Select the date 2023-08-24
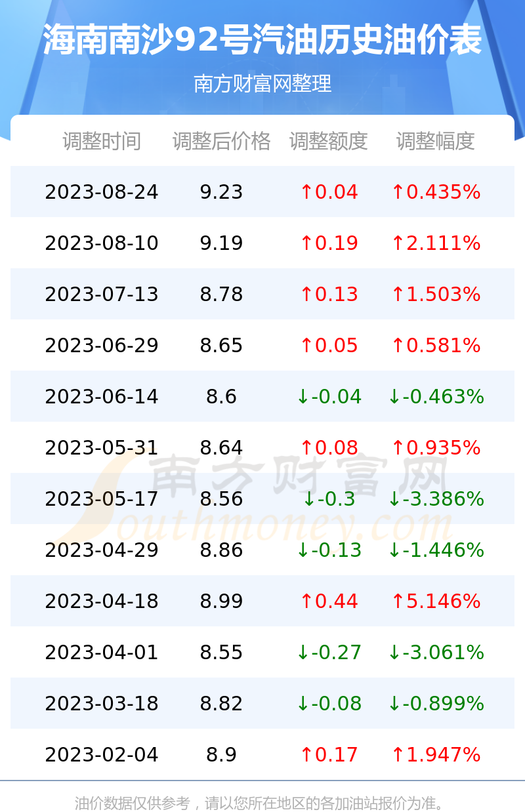Screen dimensions: 525x812 click(x=102, y=192)
